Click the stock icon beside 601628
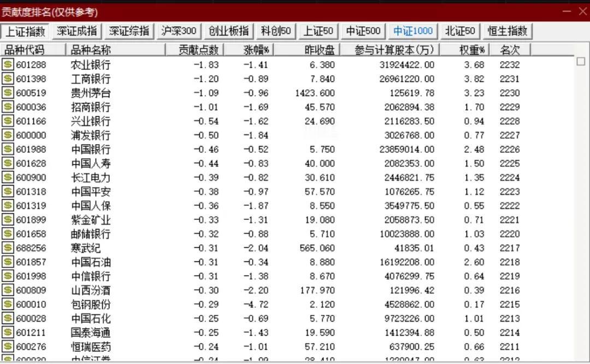The width and height of the screenshot is (590, 364). tap(8, 163)
